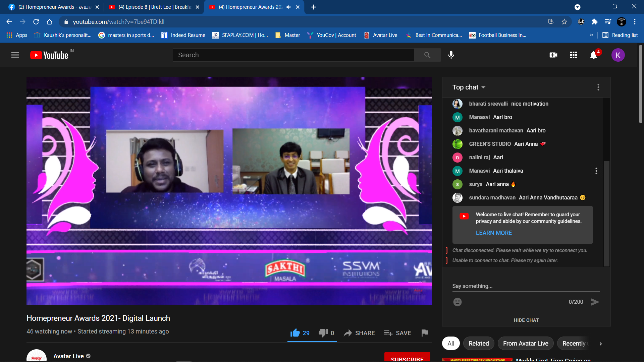The height and width of the screenshot is (362, 644).
Task: Open the Avatar Live bookmark
Action: [380, 35]
